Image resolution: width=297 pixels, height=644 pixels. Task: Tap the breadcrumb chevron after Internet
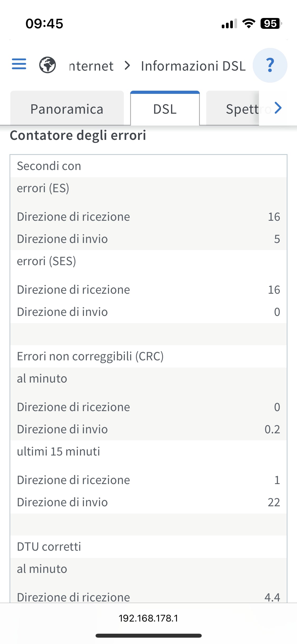127,65
